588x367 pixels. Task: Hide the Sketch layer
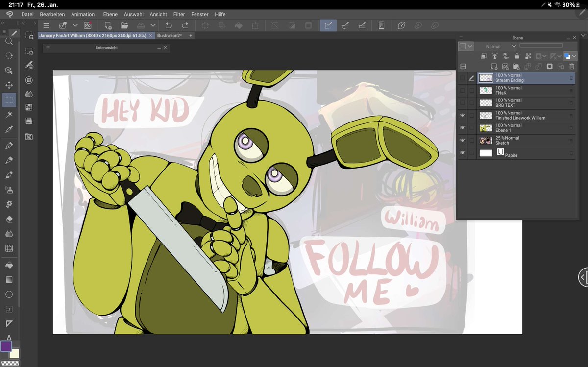pos(463,140)
